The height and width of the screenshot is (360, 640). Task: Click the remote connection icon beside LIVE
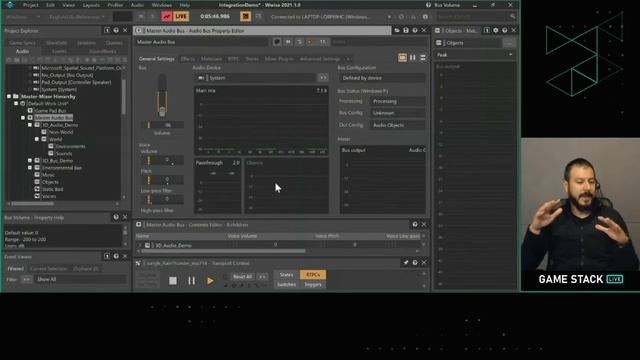167,16
